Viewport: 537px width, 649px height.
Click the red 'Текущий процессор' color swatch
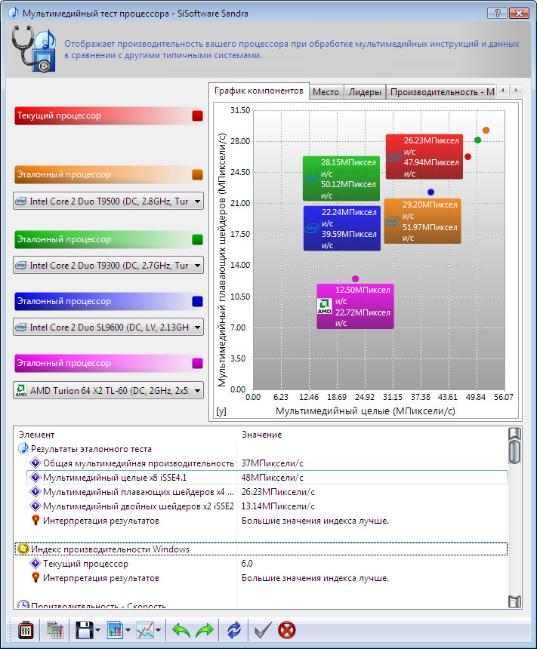pyautogui.click(x=197, y=116)
